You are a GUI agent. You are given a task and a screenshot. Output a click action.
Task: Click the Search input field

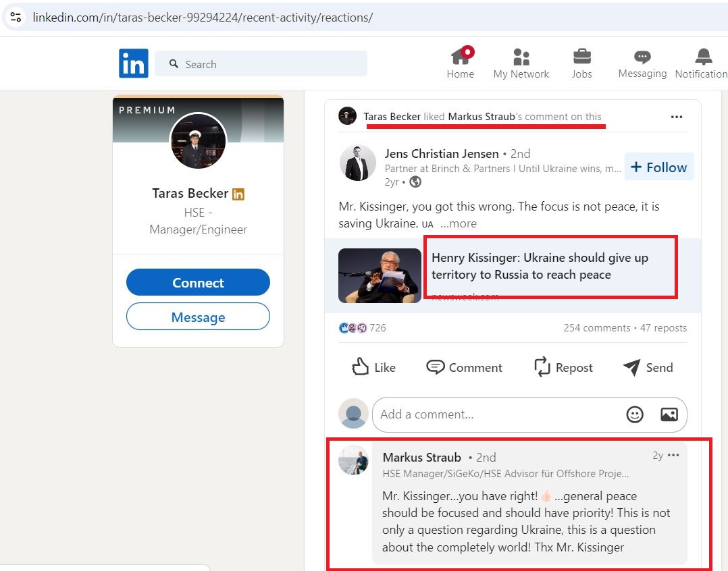tap(261, 63)
